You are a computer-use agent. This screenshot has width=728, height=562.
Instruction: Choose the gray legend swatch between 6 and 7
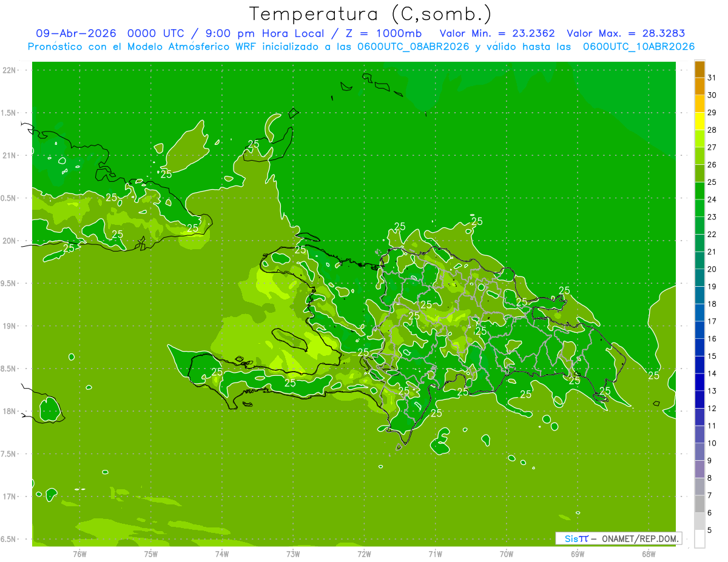point(699,504)
